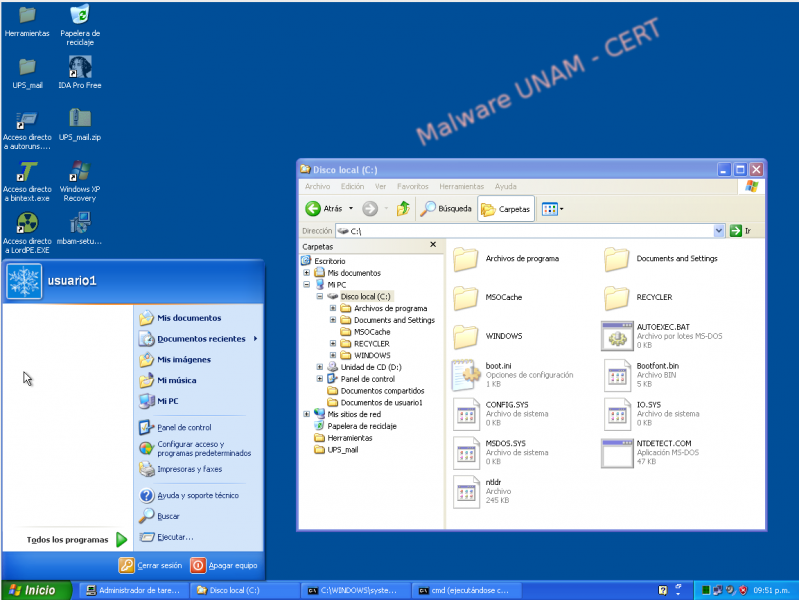Screen dimensions: 799x600
Task: Expand Archivos de programa tree node
Action: click(333, 308)
